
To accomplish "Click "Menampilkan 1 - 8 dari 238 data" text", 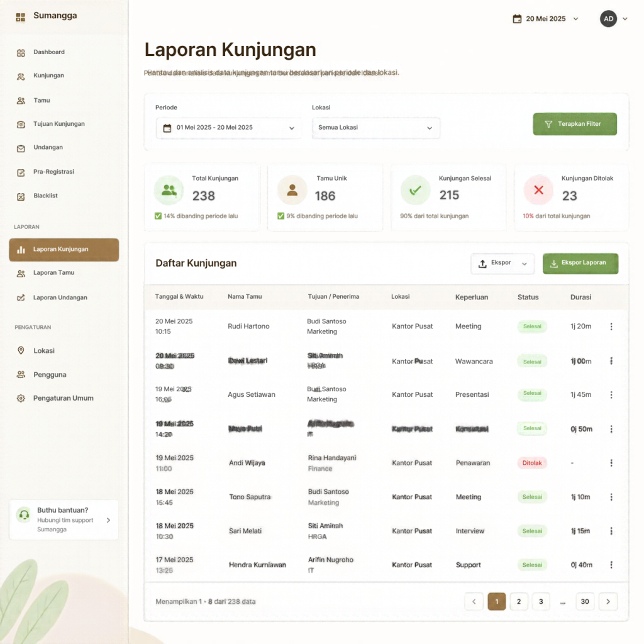I will [206, 602].
